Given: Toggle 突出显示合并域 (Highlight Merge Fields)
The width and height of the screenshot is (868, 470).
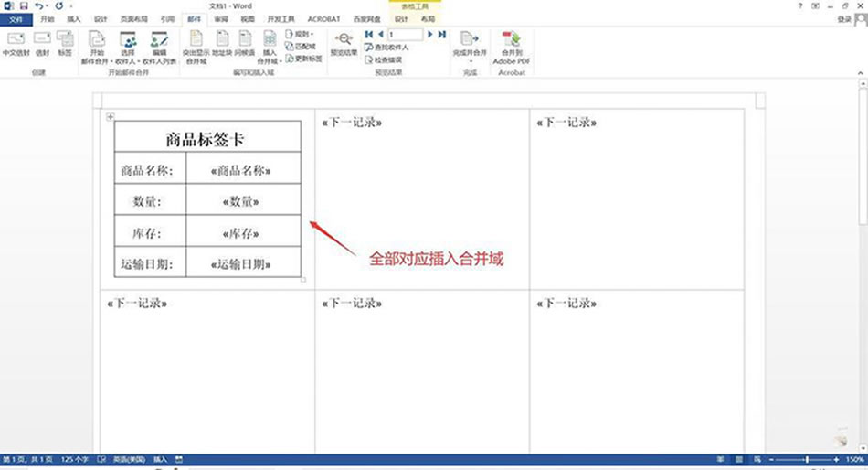Looking at the screenshot, I should 196,48.
